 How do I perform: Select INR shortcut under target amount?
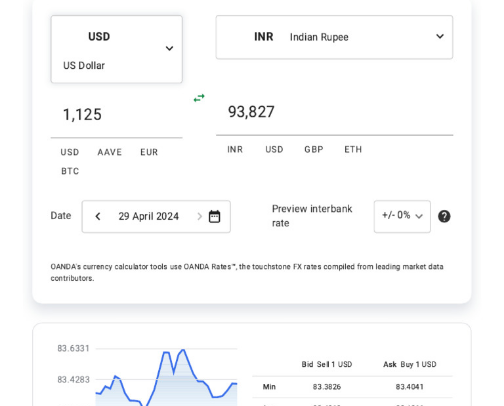tap(235, 149)
